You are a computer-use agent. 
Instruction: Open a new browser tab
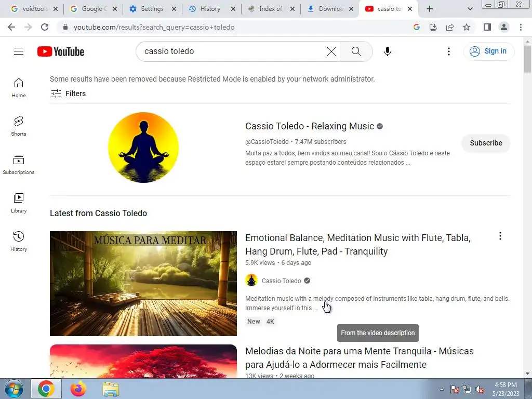click(x=430, y=9)
